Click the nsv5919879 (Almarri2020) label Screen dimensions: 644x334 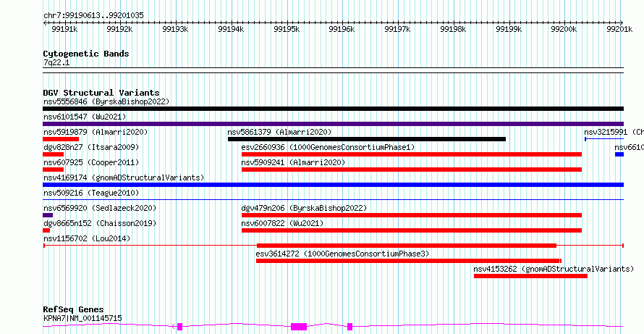tap(96, 132)
